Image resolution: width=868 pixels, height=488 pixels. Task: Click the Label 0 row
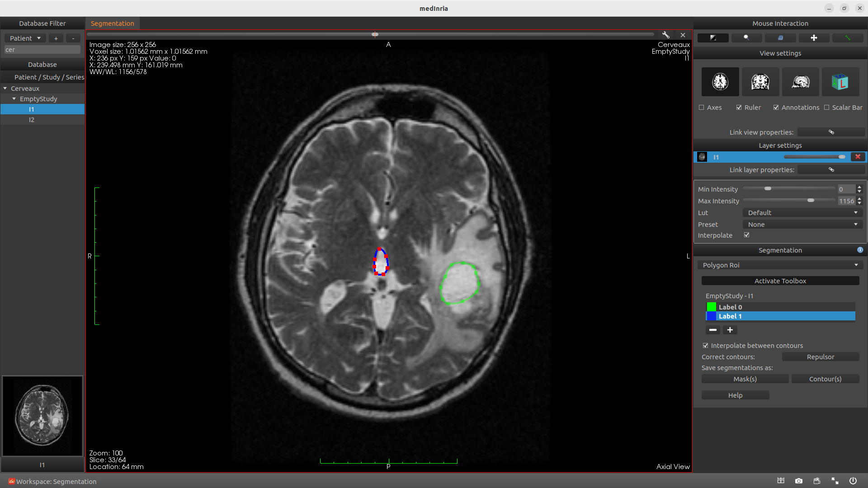pyautogui.click(x=781, y=307)
